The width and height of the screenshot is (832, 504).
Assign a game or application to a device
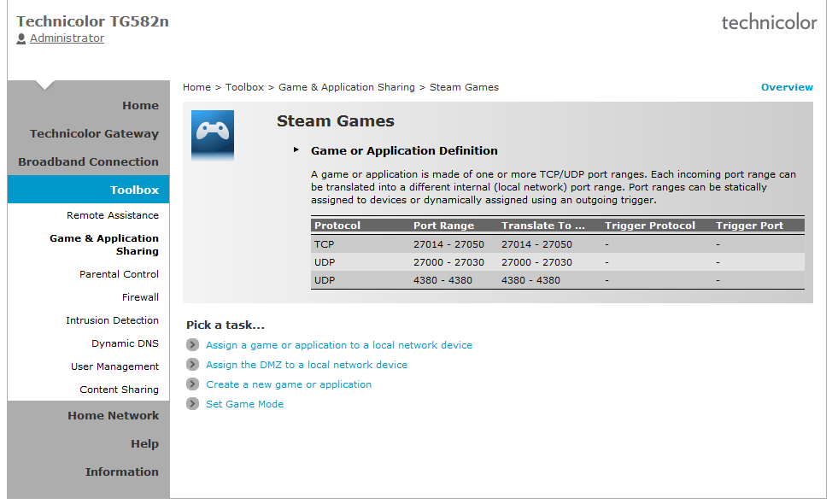pos(339,345)
